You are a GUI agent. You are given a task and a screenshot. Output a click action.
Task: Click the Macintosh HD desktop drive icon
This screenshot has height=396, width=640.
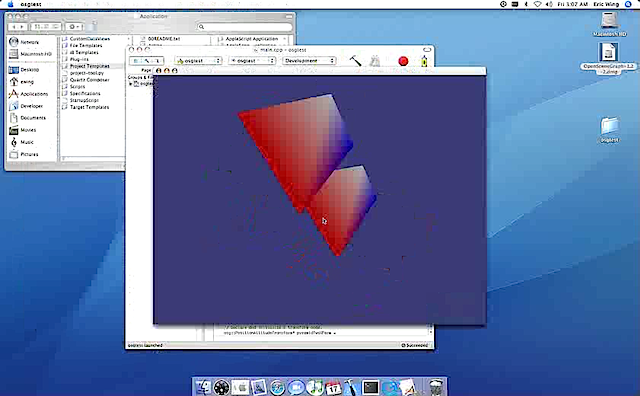(x=609, y=21)
